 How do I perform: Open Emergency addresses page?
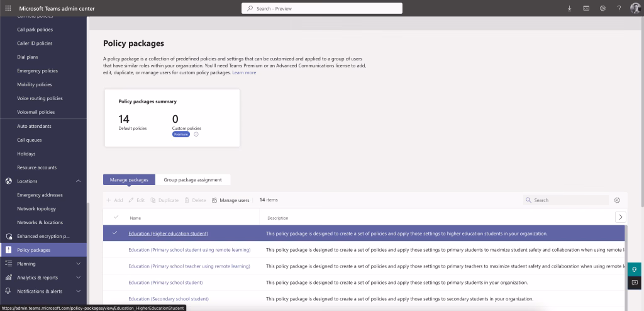[x=40, y=195]
